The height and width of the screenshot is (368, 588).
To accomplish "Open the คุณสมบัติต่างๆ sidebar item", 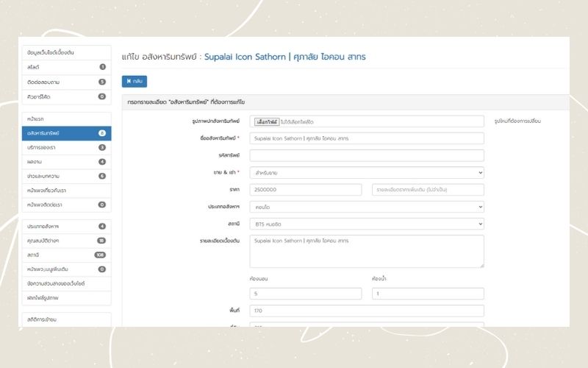I will coord(67,241).
